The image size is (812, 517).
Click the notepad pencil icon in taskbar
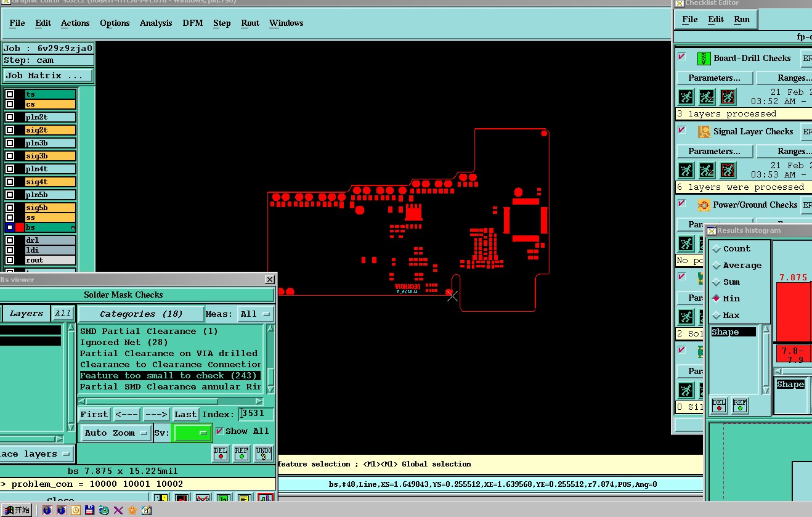click(x=147, y=510)
